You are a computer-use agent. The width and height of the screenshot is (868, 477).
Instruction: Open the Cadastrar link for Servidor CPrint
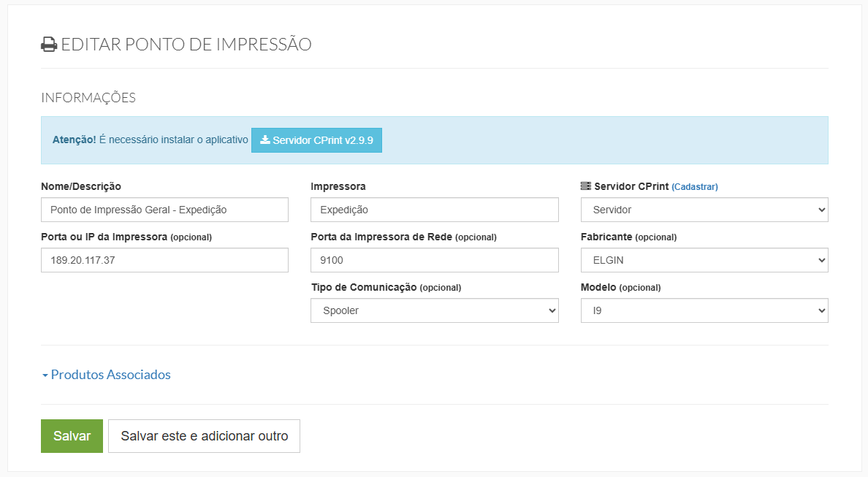pos(695,187)
